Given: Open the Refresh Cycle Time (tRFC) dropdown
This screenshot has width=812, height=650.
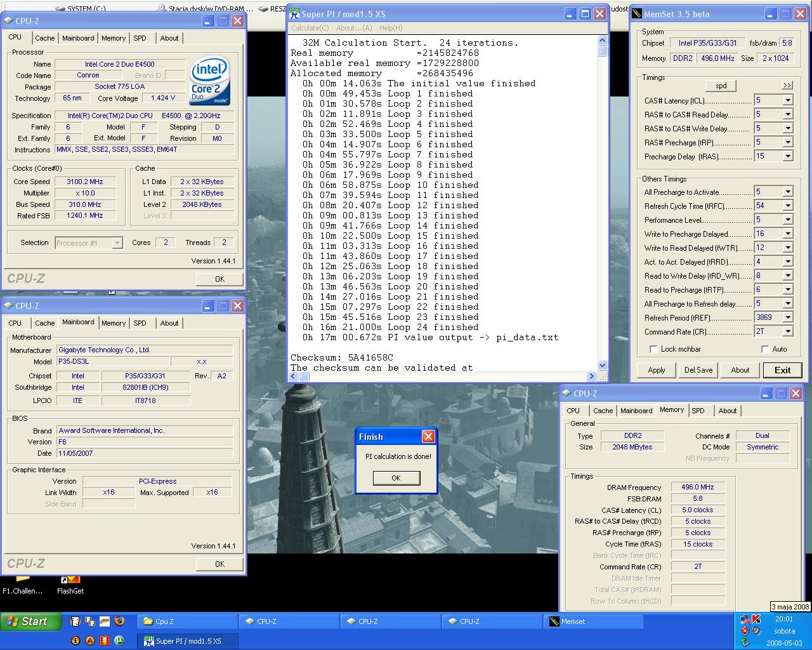Looking at the screenshot, I should (x=787, y=206).
